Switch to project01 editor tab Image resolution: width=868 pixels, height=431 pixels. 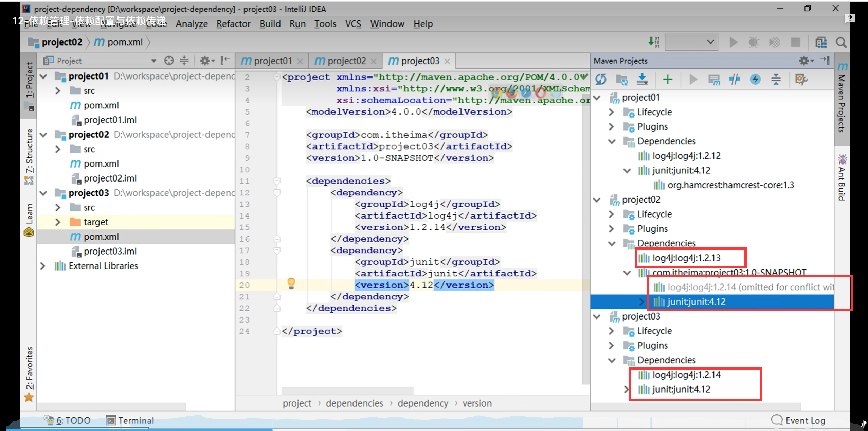coord(272,61)
